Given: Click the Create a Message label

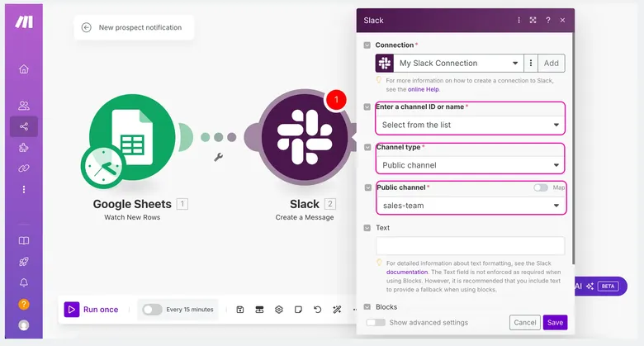Looking at the screenshot, I should [x=305, y=217].
